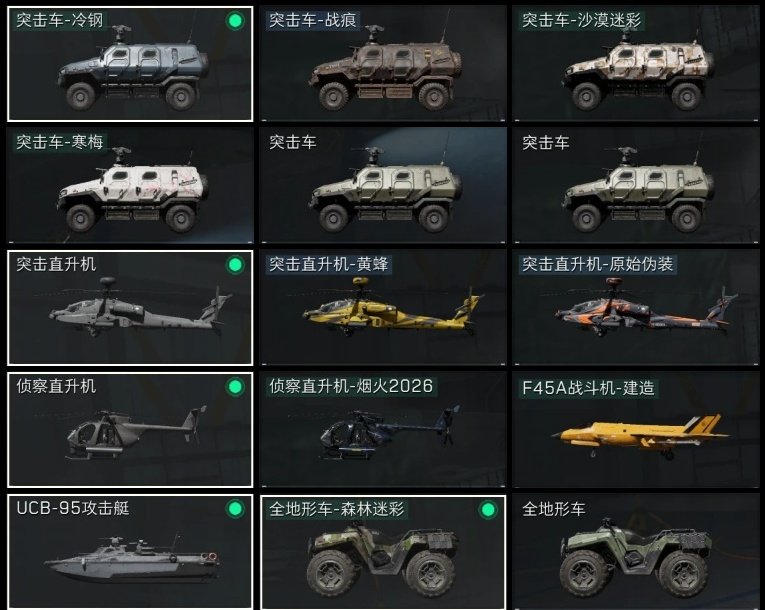Choose the default 侦察直升机 card
The image size is (765, 610).
130,430
